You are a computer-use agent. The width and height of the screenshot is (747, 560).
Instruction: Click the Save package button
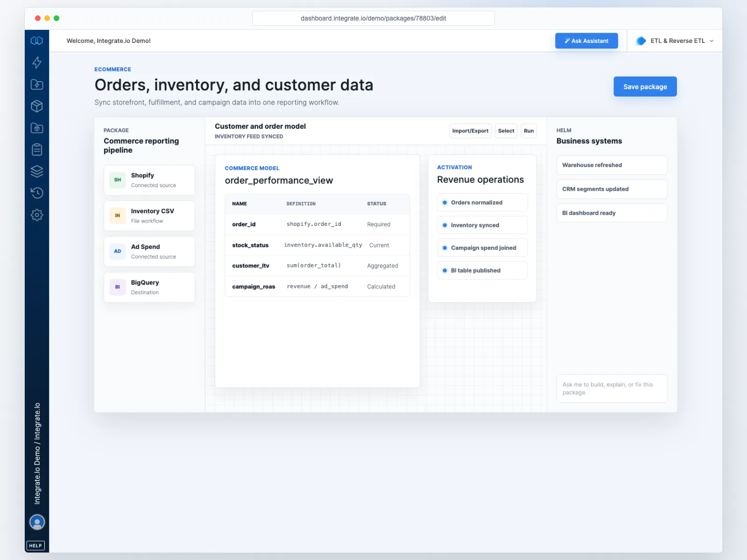pyautogui.click(x=645, y=87)
